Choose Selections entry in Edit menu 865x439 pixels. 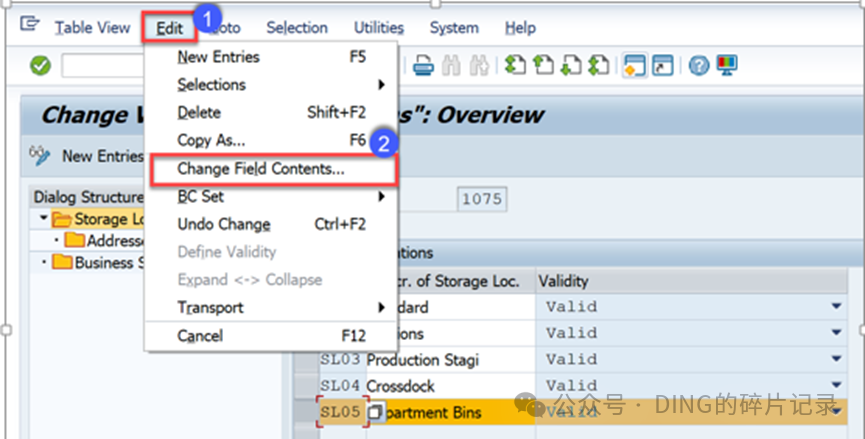pyautogui.click(x=271, y=85)
